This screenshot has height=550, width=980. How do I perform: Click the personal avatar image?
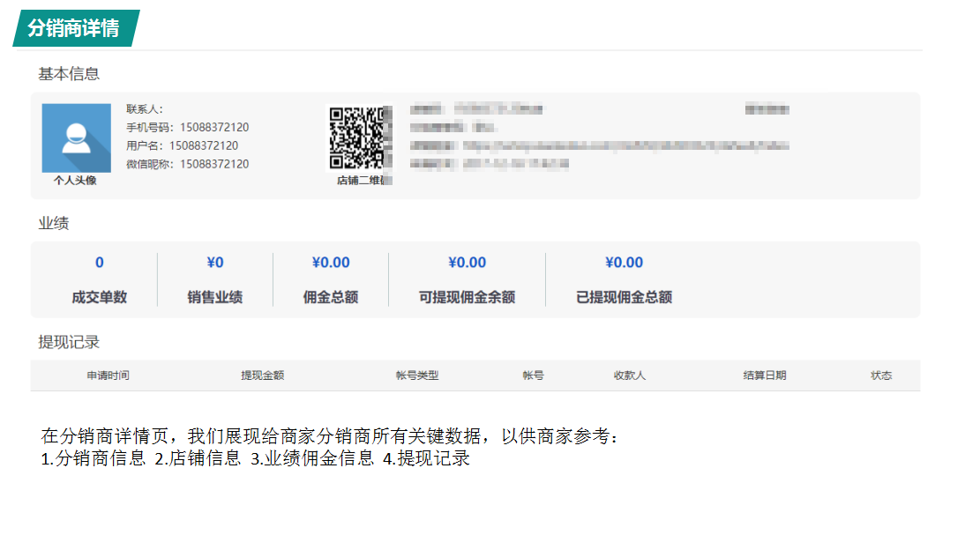coord(76,137)
